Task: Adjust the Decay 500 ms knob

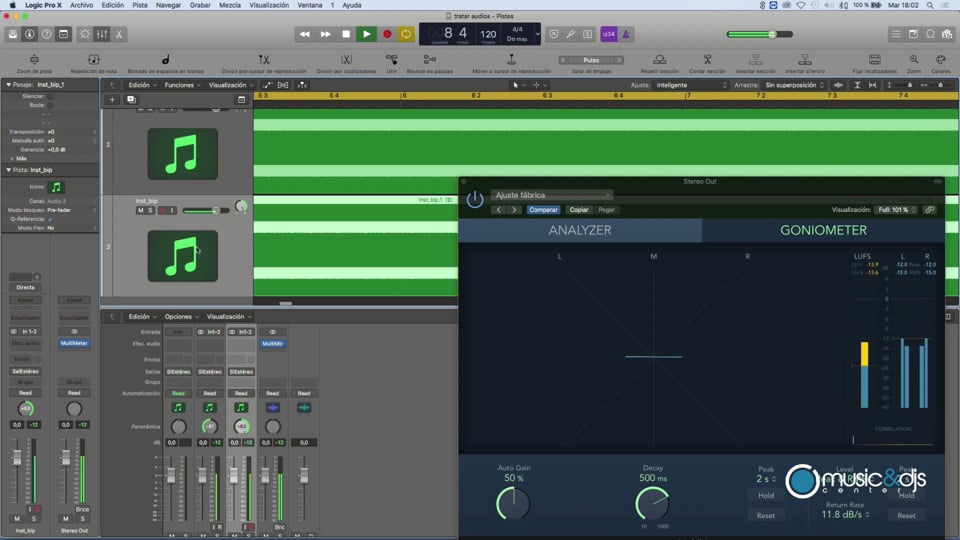Action: pyautogui.click(x=652, y=503)
